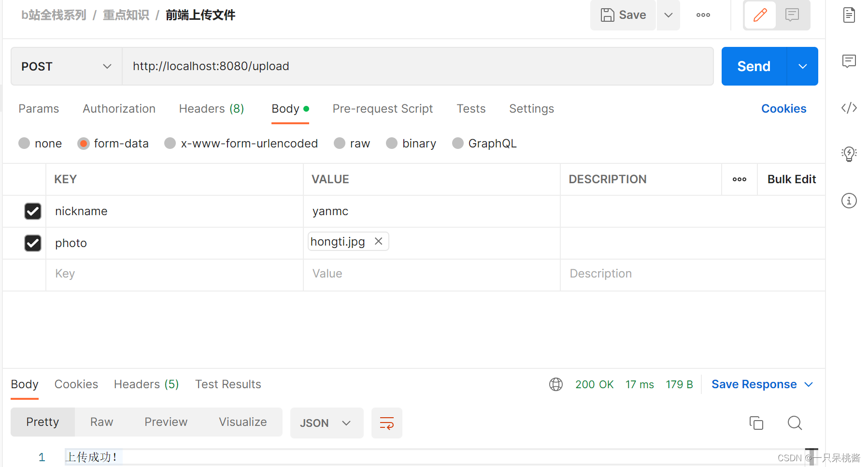Switch to Preview response view

pyautogui.click(x=166, y=422)
